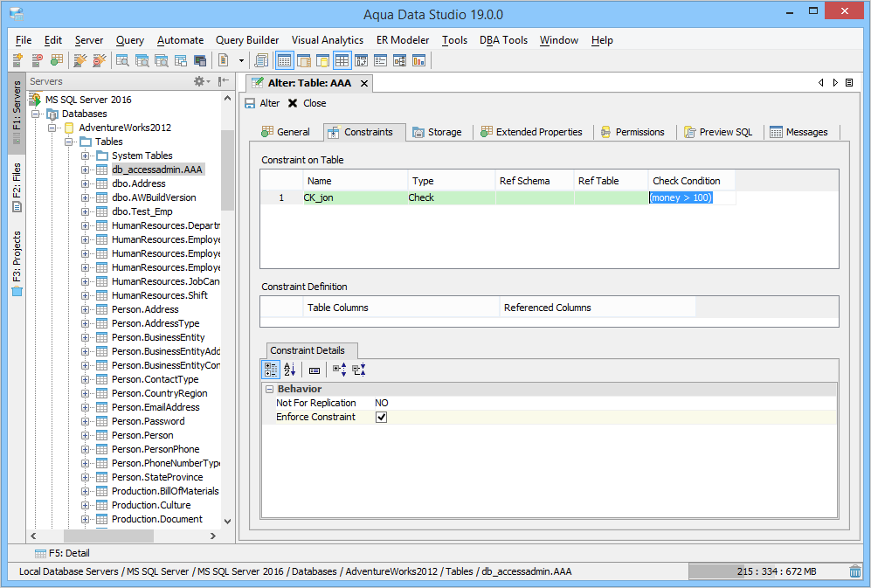Switch to the Permissions tab
This screenshot has width=871, height=588.
tap(633, 132)
